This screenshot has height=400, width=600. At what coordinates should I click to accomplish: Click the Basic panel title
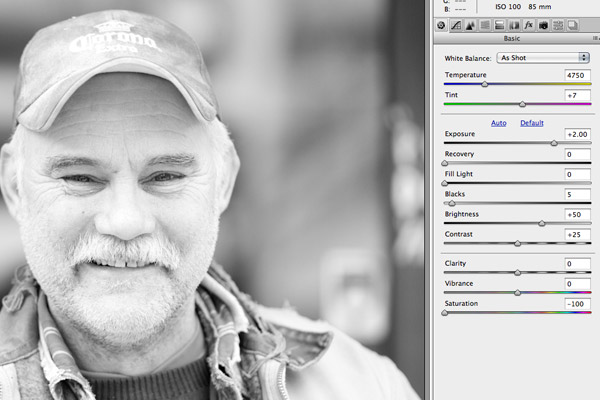pyautogui.click(x=512, y=38)
